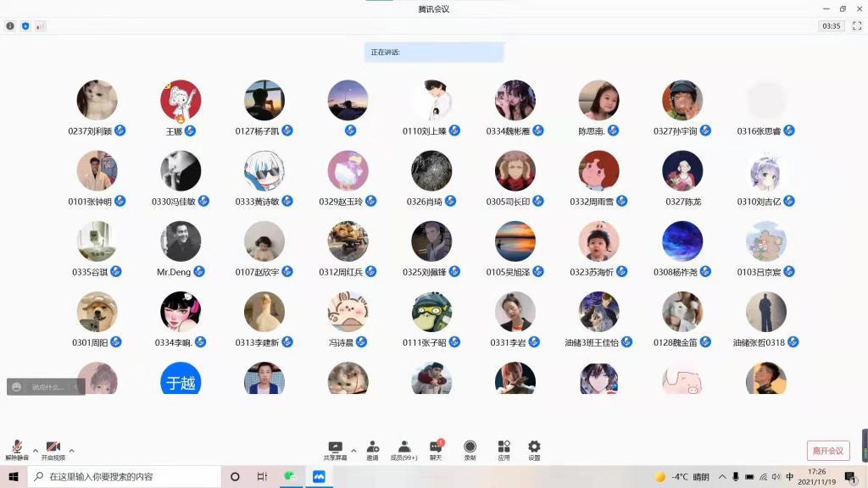
Task: Open Tencent Meeting from Windows taskbar
Action: pos(319,477)
